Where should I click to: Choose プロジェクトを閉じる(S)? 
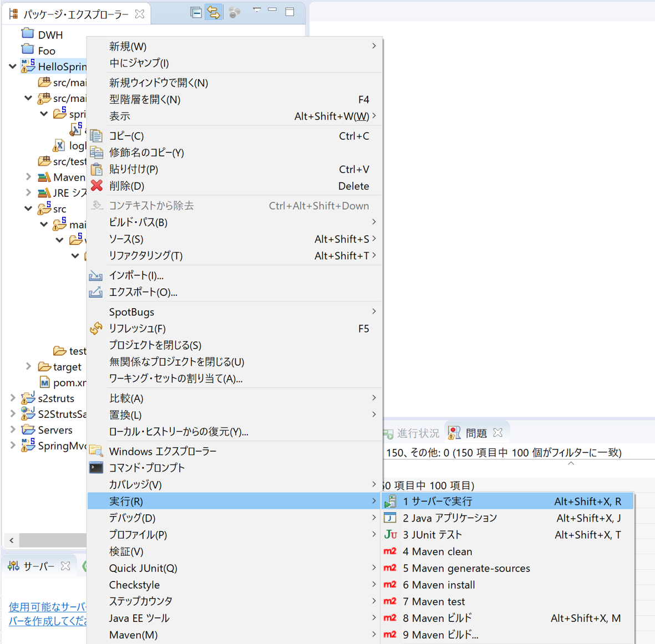coord(235,345)
